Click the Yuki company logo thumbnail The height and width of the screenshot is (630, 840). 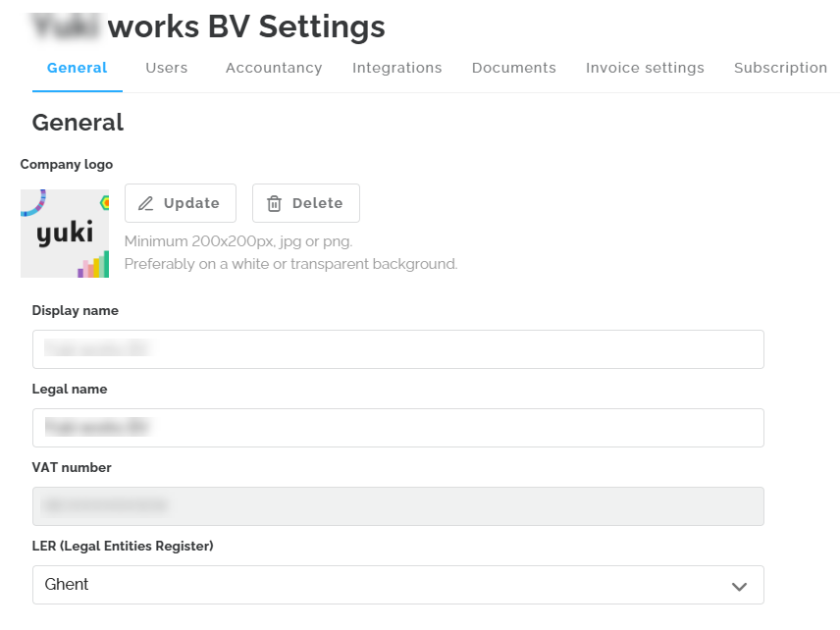coord(65,233)
